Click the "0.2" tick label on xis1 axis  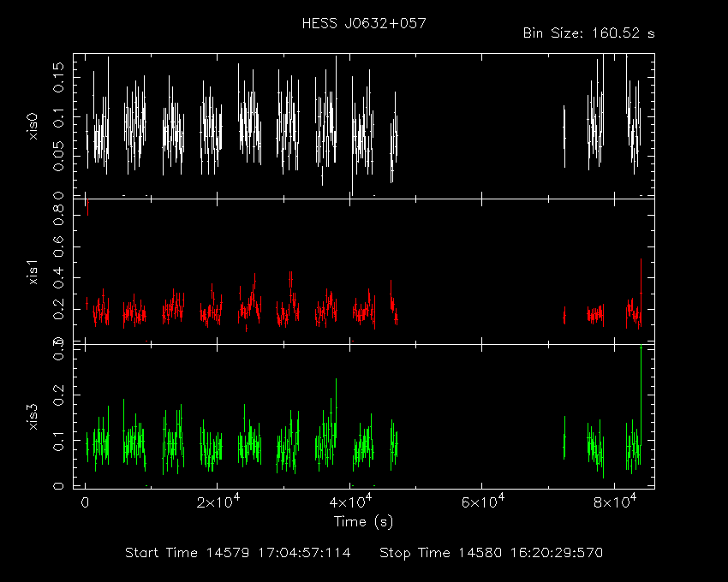pos(58,309)
